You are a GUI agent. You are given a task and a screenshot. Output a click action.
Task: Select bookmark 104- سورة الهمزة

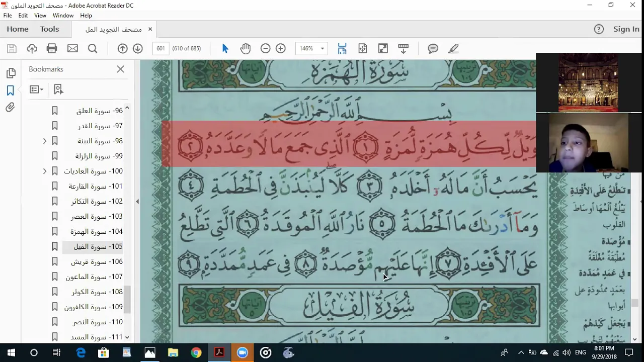(97, 231)
